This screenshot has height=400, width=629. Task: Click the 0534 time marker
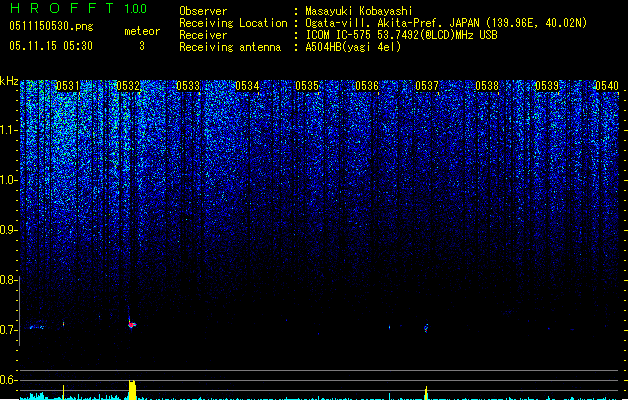[x=248, y=86]
